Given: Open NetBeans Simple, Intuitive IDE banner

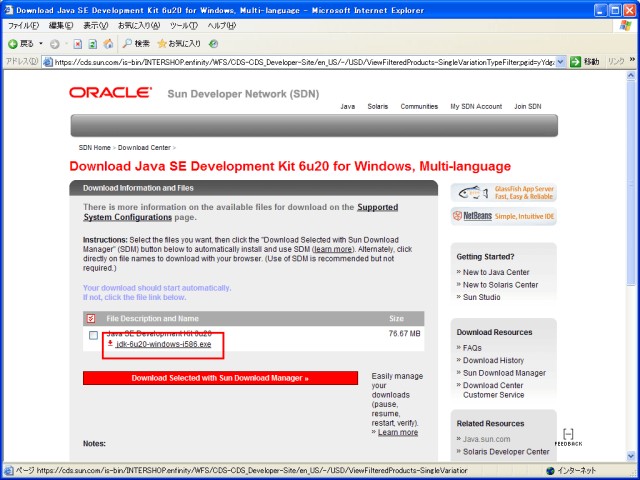Looking at the screenshot, I should [504, 216].
